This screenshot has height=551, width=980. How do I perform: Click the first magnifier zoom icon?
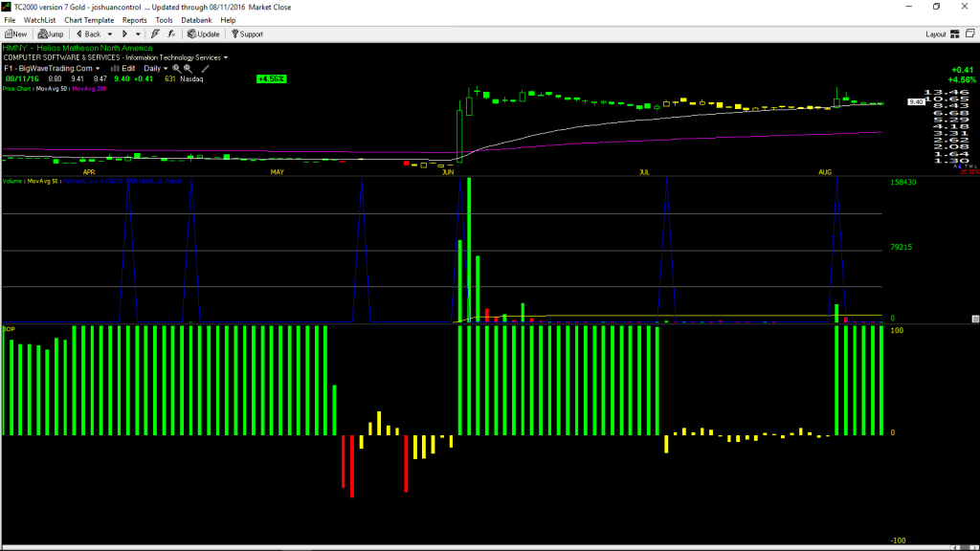pyautogui.click(x=176, y=69)
